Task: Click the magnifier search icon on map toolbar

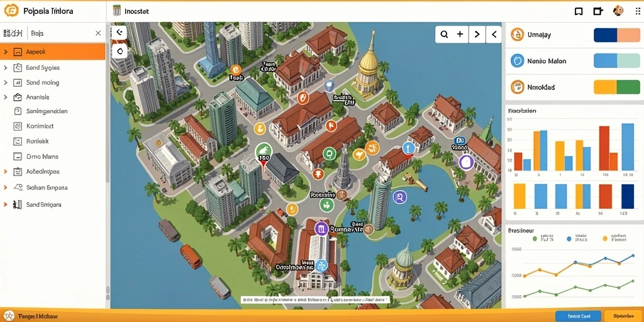Action: (x=444, y=35)
